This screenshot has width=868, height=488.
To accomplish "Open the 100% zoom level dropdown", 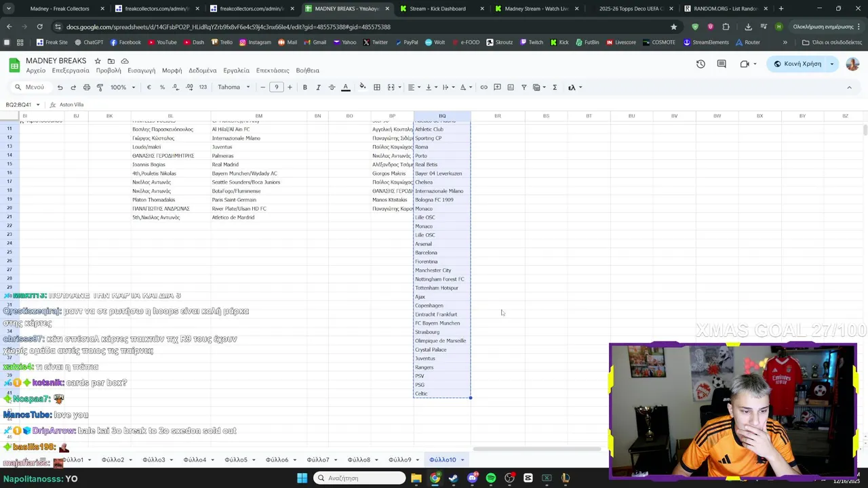I will (x=123, y=87).
